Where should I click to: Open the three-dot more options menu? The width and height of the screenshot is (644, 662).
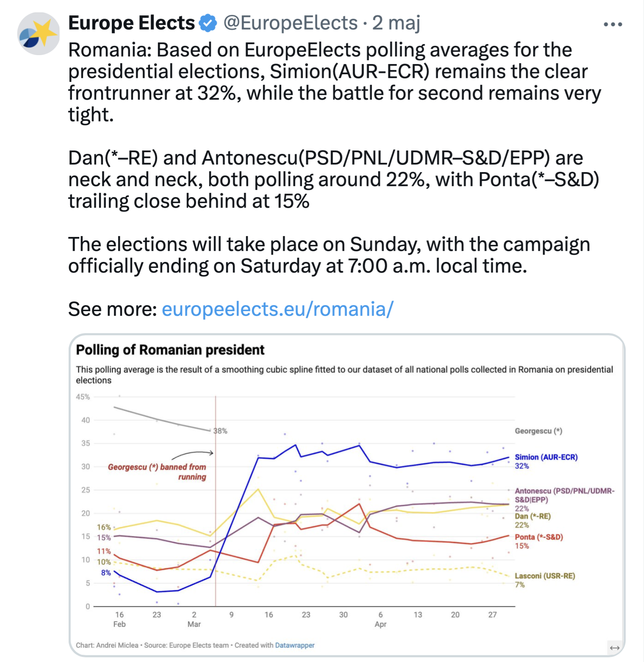pos(613,25)
